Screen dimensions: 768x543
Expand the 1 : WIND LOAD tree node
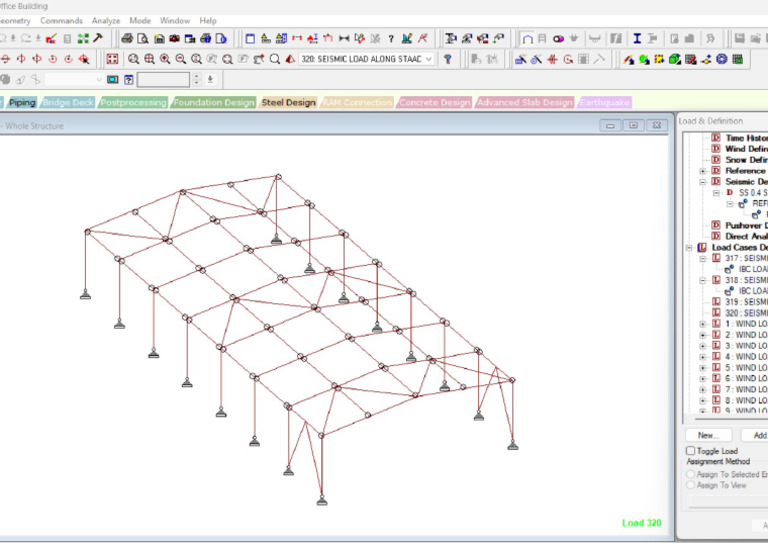click(703, 324)
